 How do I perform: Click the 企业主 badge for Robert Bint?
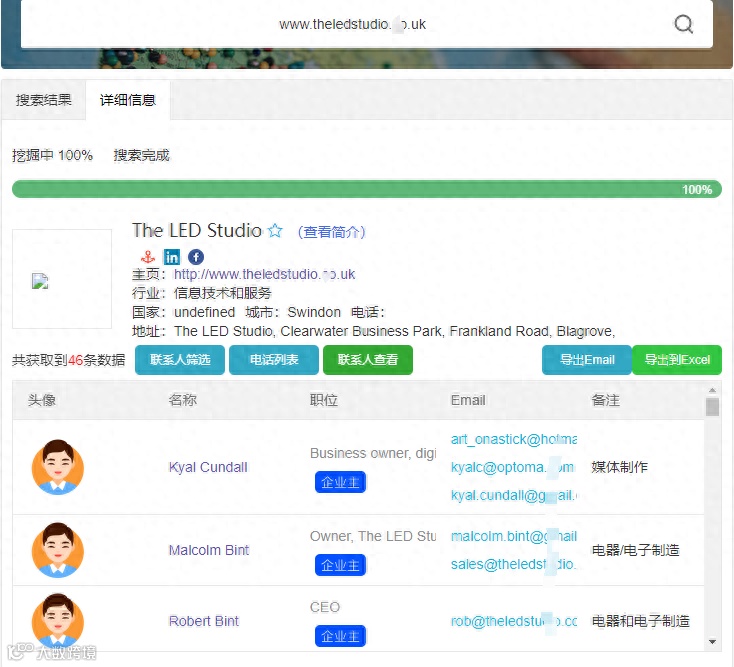[x=340, y=637]
